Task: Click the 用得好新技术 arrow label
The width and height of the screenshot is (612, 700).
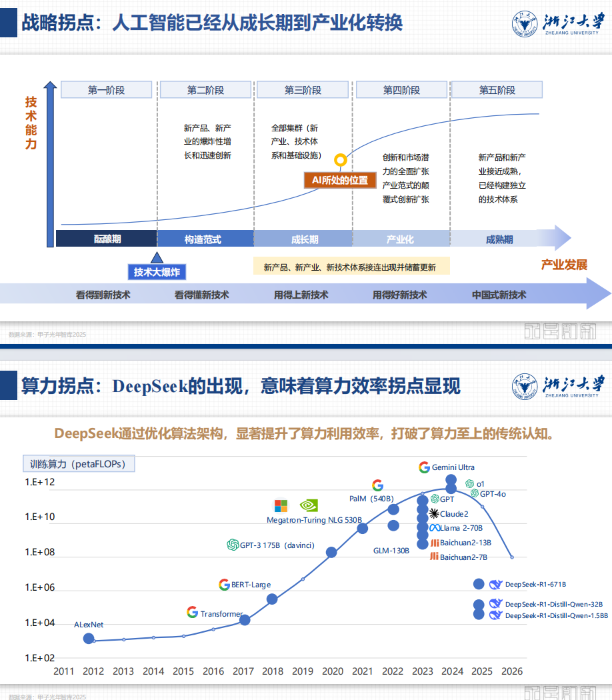Action: pyautogui.click(x=400, y=295)
